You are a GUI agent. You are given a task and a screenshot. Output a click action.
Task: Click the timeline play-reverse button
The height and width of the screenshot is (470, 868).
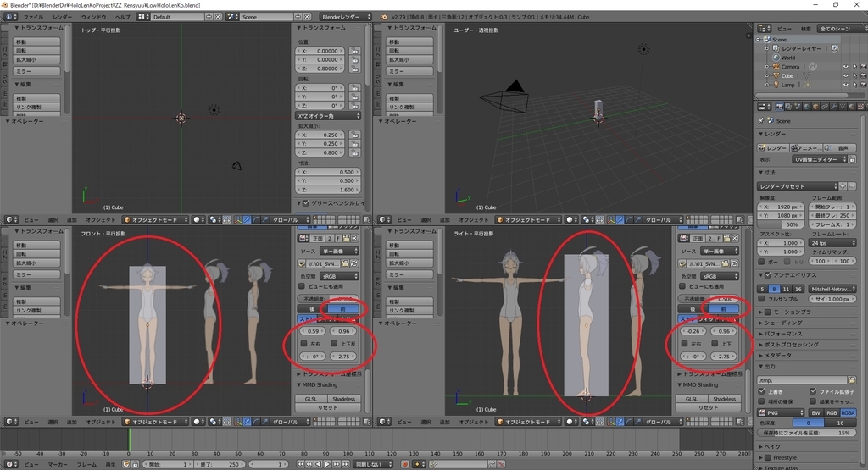tap(319, 464)
